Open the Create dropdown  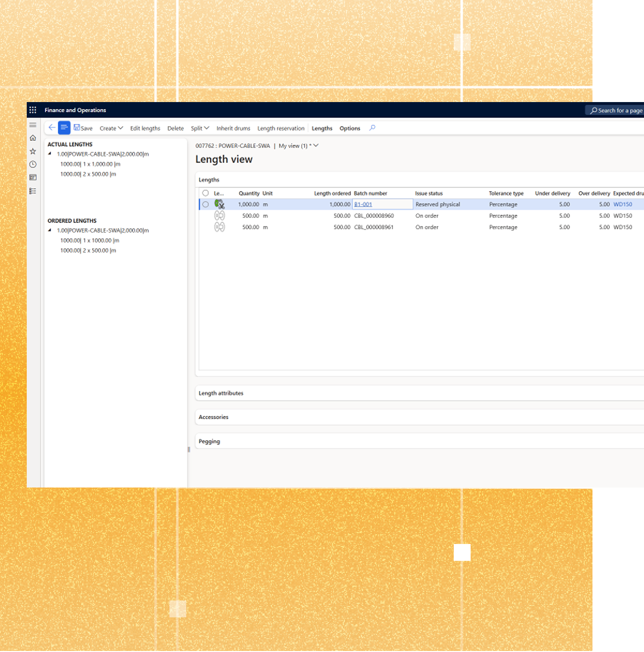111,128
